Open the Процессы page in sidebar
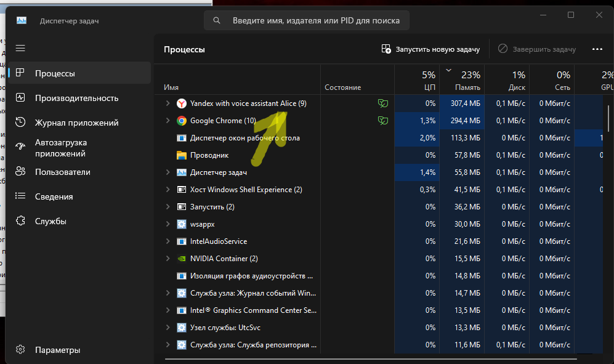The width and height of the screenshot is (614, 364). pos(79,73)
